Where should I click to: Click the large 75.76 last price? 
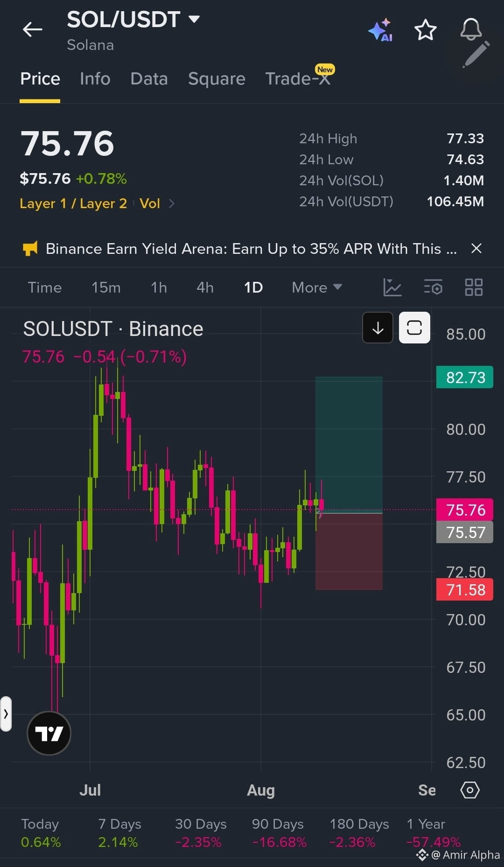[x=67, y=143]
